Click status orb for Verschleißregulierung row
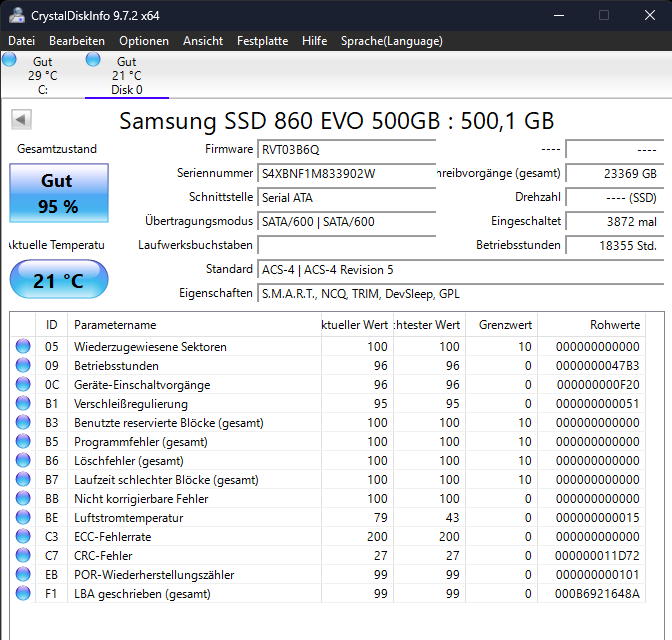This screenshot has height=640, width=672. pyautogui.click(x=23, y=403)
